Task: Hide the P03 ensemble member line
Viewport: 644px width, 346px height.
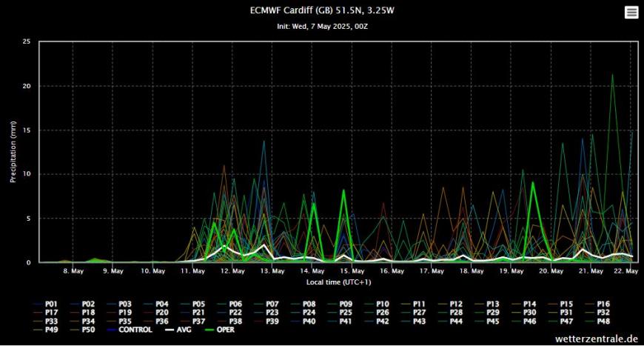Action: tap(119, 304)
